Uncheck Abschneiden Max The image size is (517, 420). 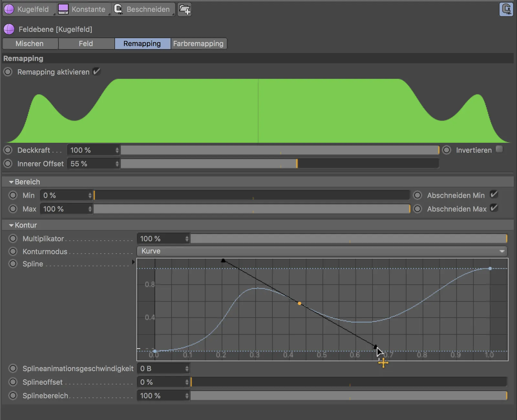click(x=494, y=208)
